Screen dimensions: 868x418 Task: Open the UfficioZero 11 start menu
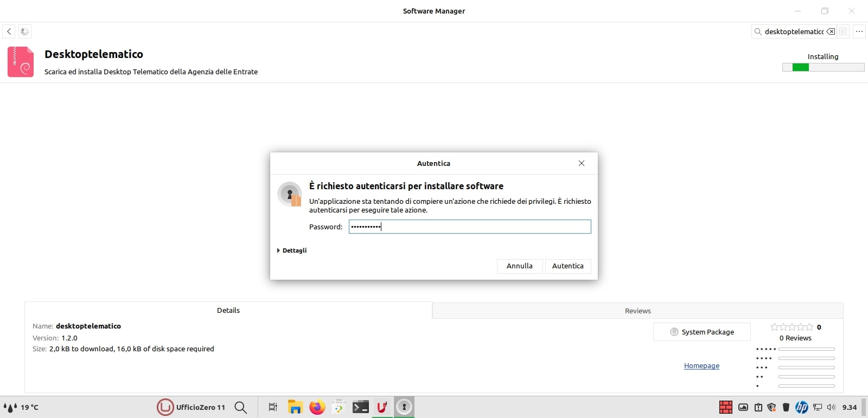(x=191, y=407)
